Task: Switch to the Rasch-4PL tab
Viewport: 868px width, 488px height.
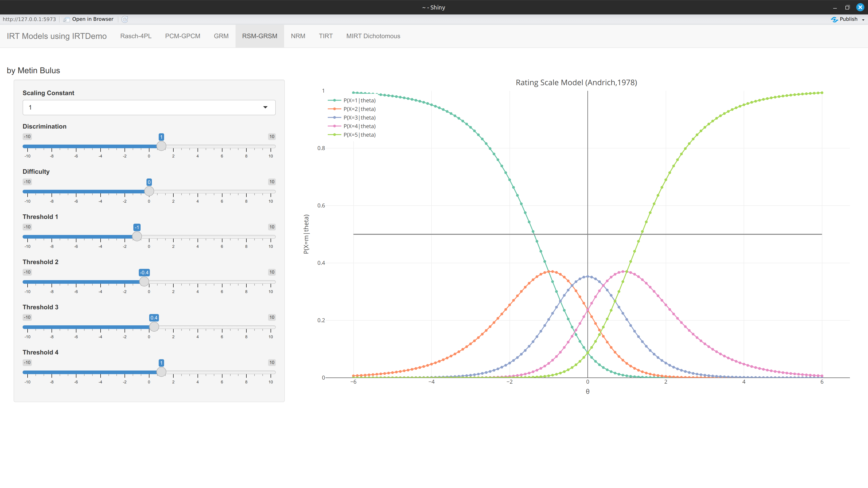Action: pyautogui.click(x=136, y=36)
